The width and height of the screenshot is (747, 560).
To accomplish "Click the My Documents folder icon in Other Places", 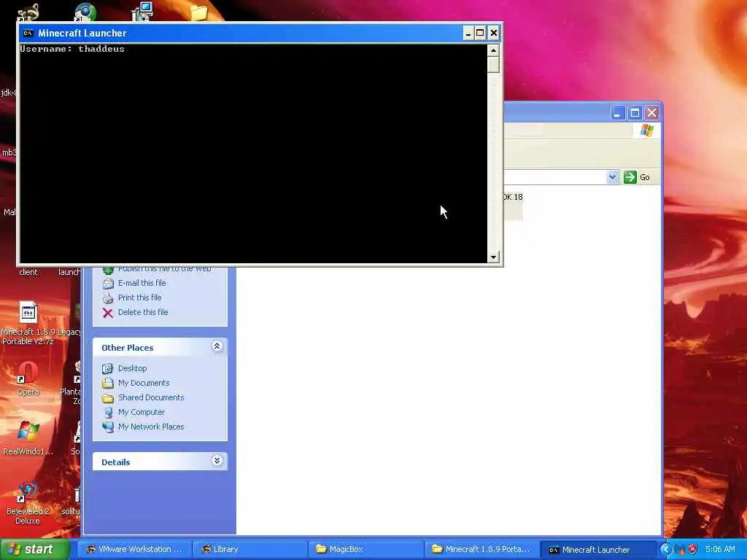I will pyautogui.click(x=108, y=384).
